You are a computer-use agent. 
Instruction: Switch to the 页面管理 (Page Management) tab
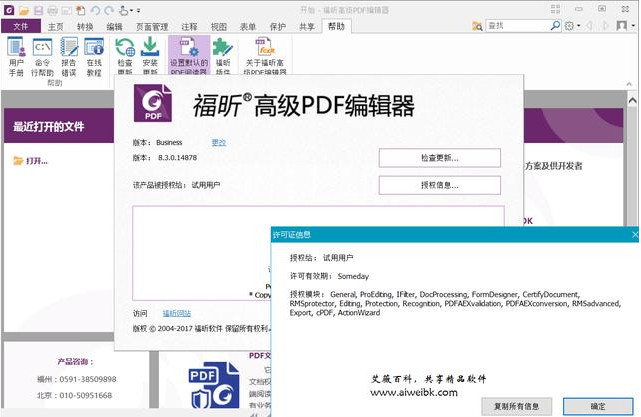click(x=153, y=26)
